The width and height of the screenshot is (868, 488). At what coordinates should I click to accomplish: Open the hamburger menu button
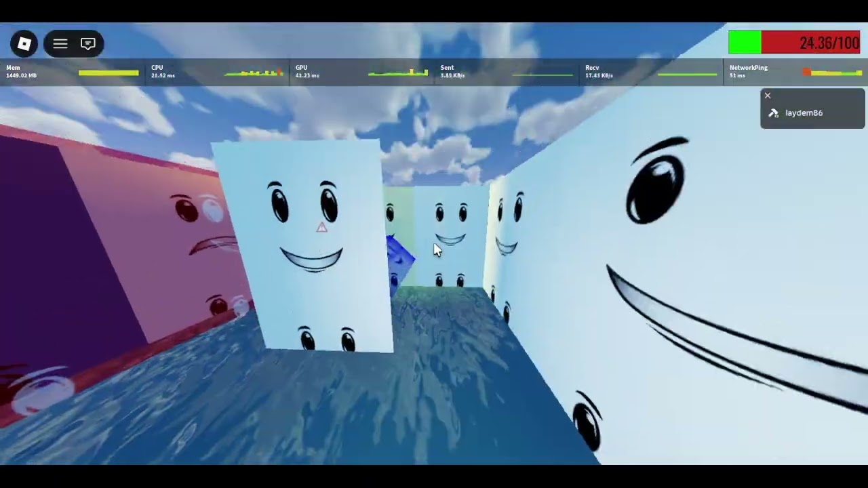click(x=60, y=44)
